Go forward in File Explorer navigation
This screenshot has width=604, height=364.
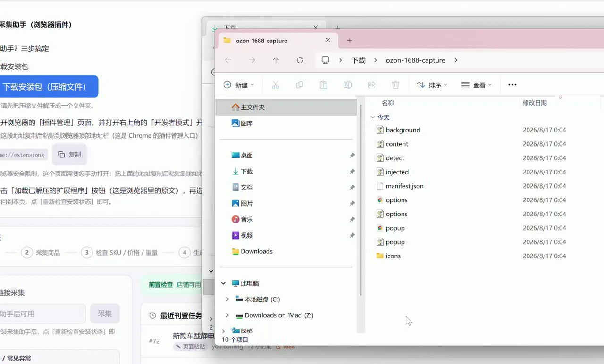click(252, 60)
